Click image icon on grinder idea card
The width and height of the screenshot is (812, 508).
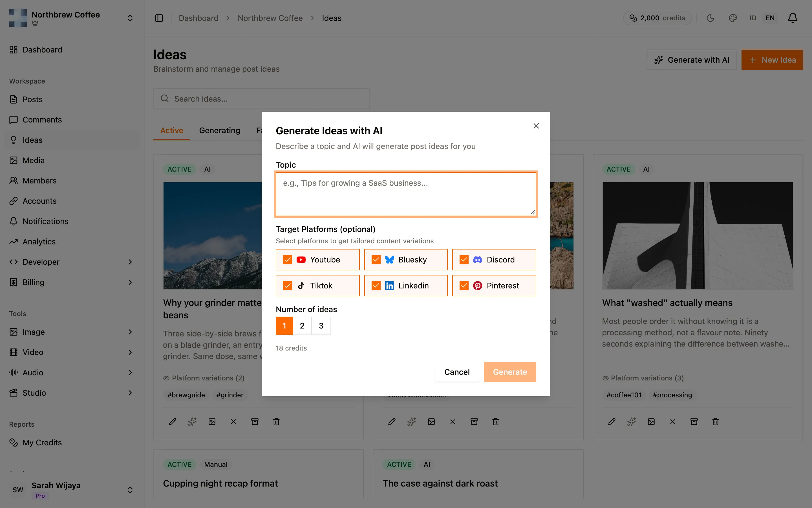pyautogui.click(x=212, y=422)
